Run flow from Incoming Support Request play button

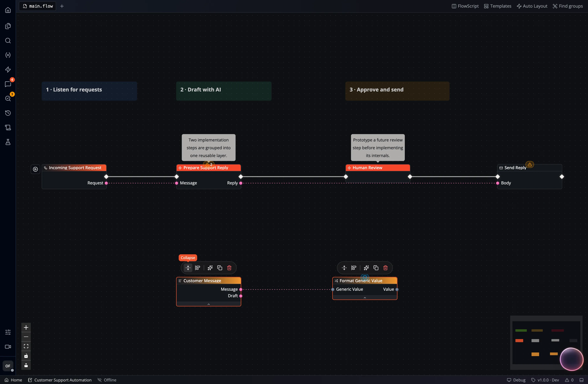click(35, 169)
